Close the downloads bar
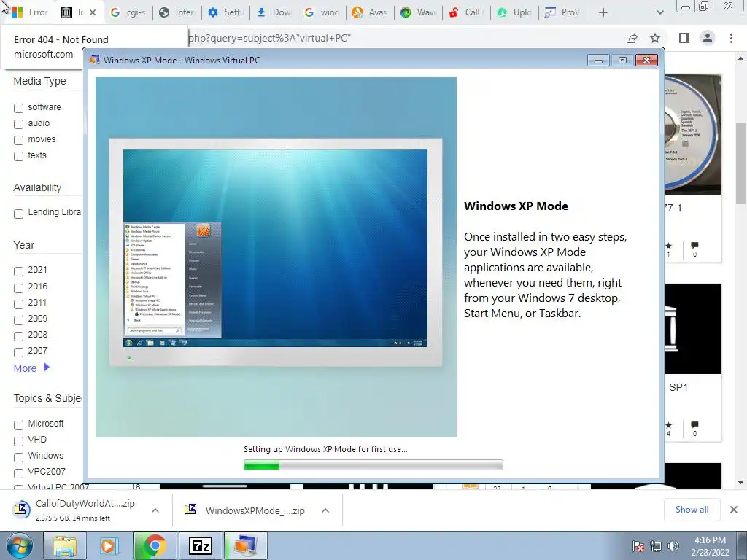 (734, 510)
